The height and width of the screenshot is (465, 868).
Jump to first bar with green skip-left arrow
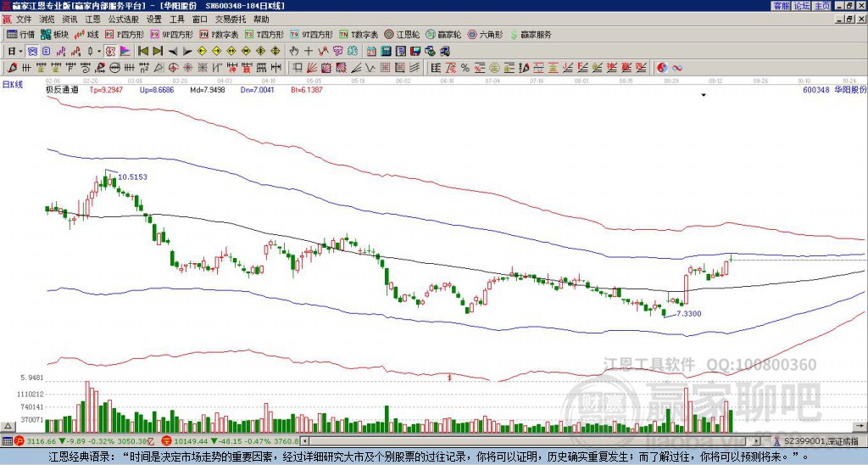pos(142,52)
